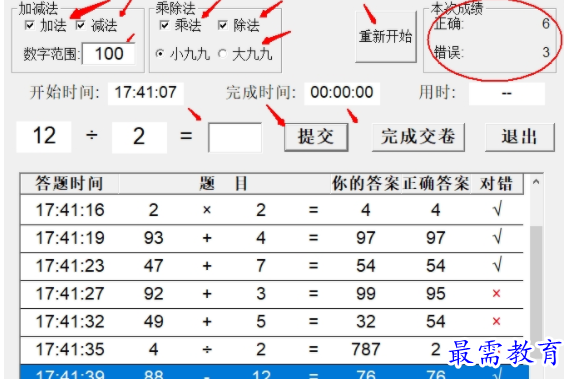Click the 对错 column header
Viewport: 570px width, 384px height.
pos(497,184)
